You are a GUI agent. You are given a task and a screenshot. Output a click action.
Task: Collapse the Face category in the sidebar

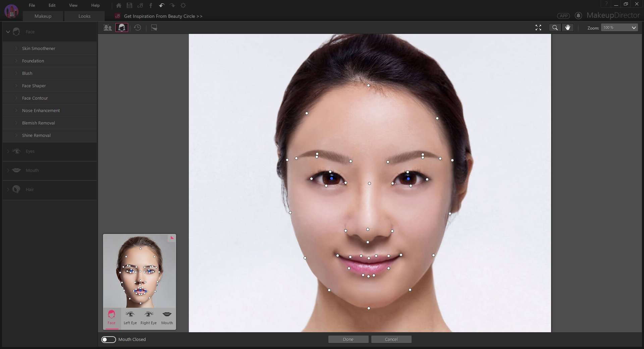pos(8,32)
